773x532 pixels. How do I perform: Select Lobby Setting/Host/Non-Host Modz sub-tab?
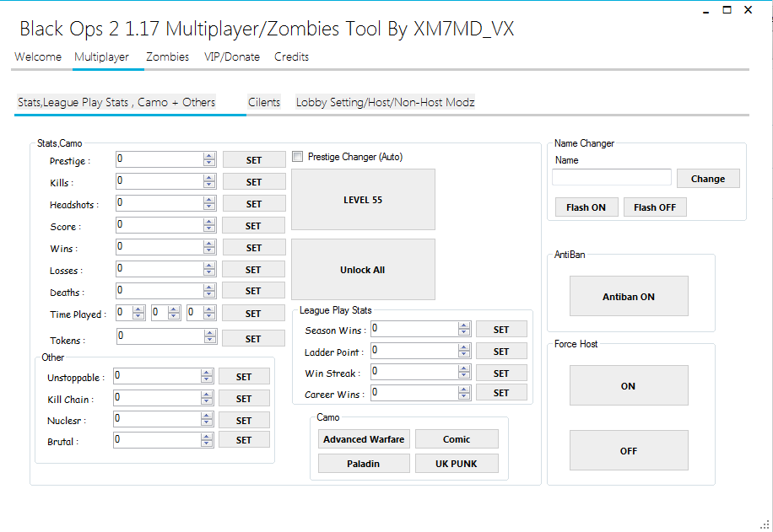[385, 102]
